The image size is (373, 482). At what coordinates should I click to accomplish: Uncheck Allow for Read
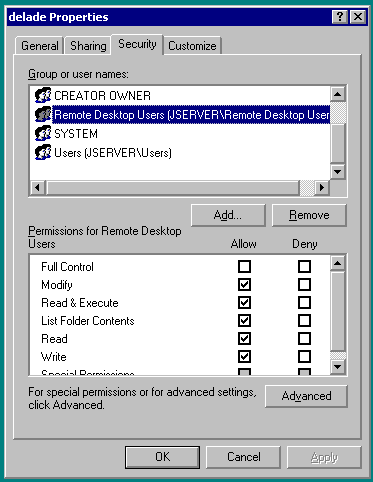(244, 339)
